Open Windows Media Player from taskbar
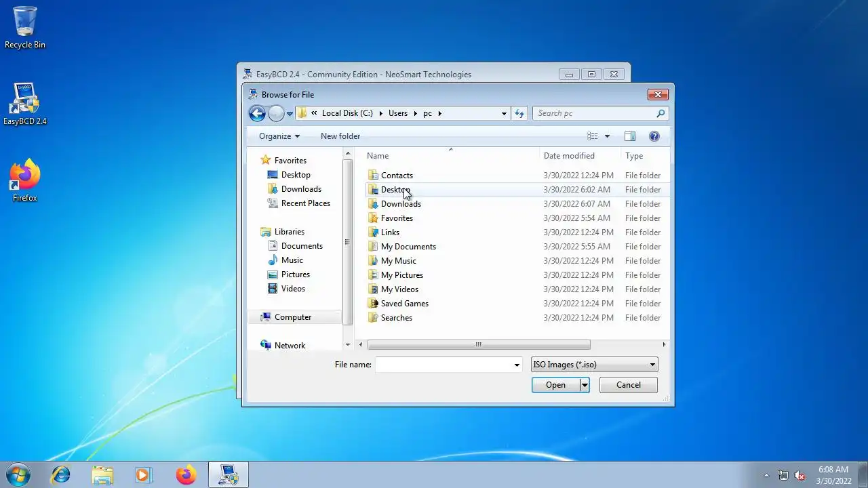This screenshot has width=868, height=488. pos(143,474)
